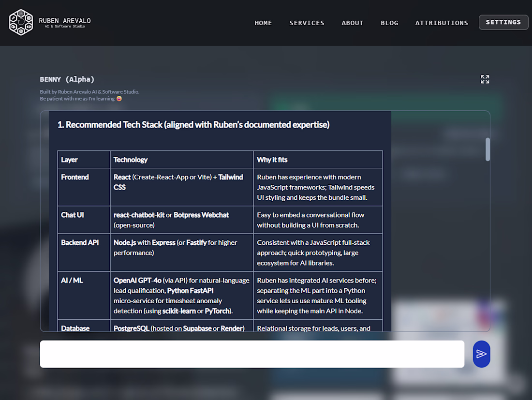Click the Recommended Tech Stack heading
532x400 pixels.
coord(193,125)
